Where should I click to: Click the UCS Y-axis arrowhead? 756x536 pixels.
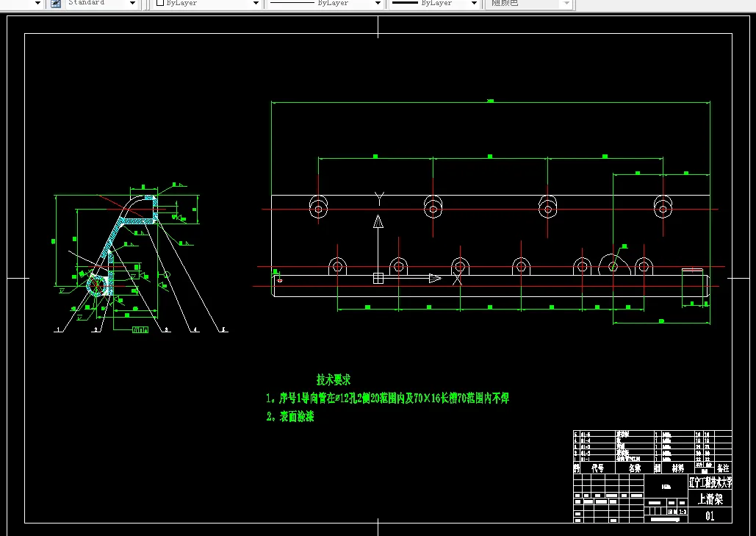378,221
